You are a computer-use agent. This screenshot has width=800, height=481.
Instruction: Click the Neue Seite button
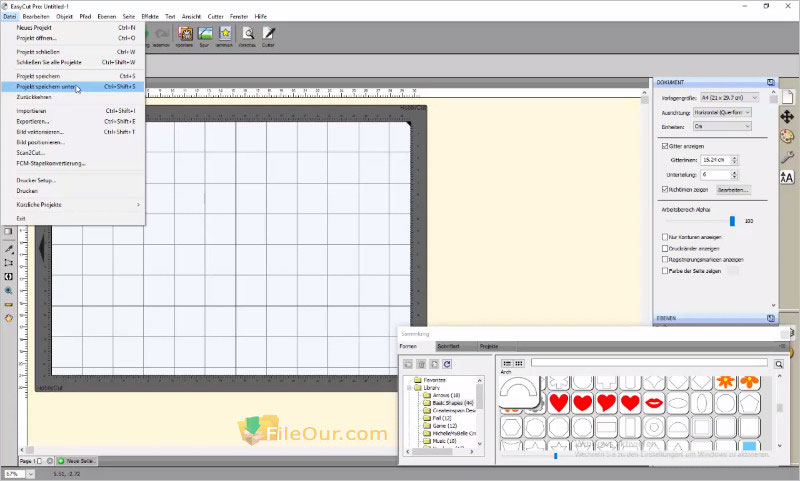(x=77, y=461)
